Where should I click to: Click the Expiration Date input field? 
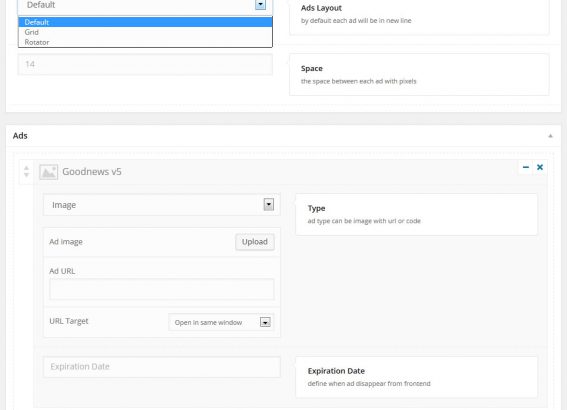click(x=162, y=367)
